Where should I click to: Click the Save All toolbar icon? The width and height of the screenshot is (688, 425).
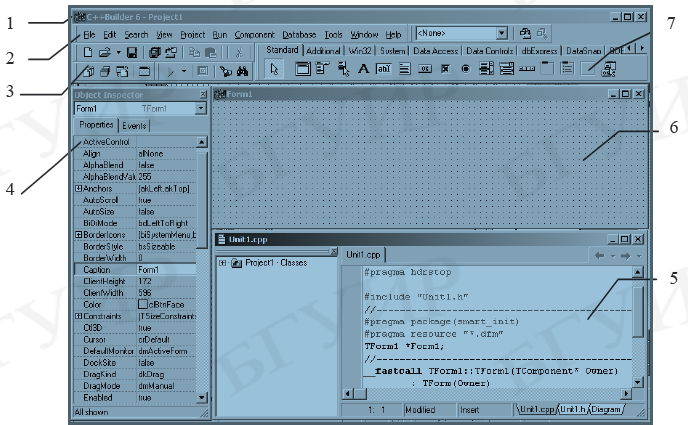pos(154,53)
